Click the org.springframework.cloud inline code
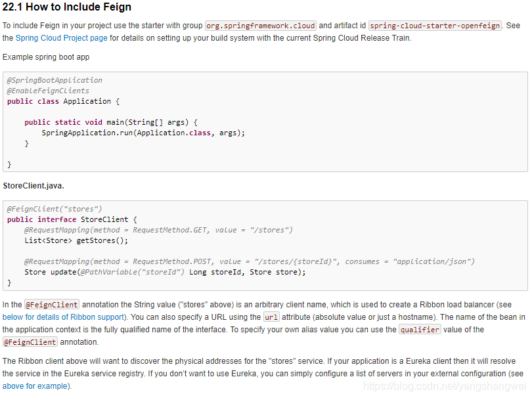The image size is (532, 398). tap(261, 26)
